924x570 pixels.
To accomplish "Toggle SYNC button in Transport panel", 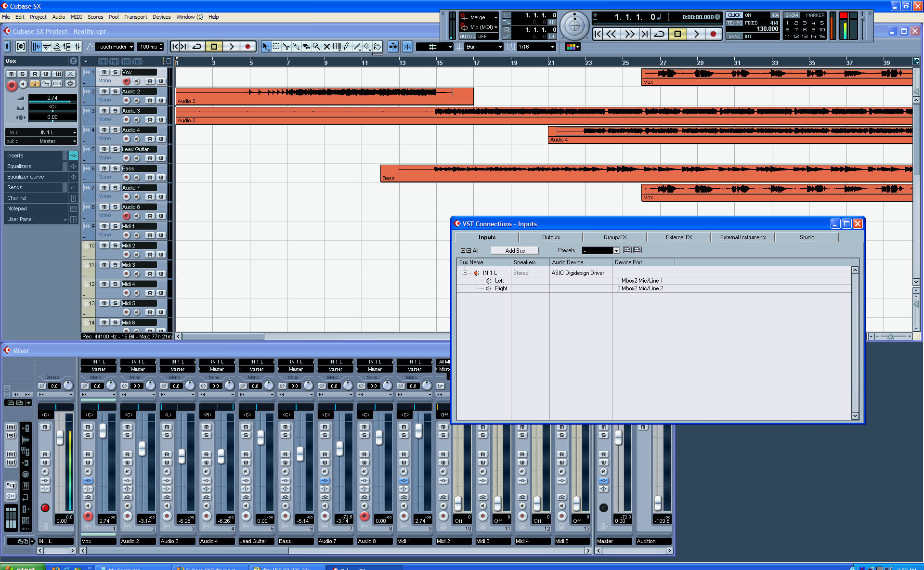I will point(734,37).
